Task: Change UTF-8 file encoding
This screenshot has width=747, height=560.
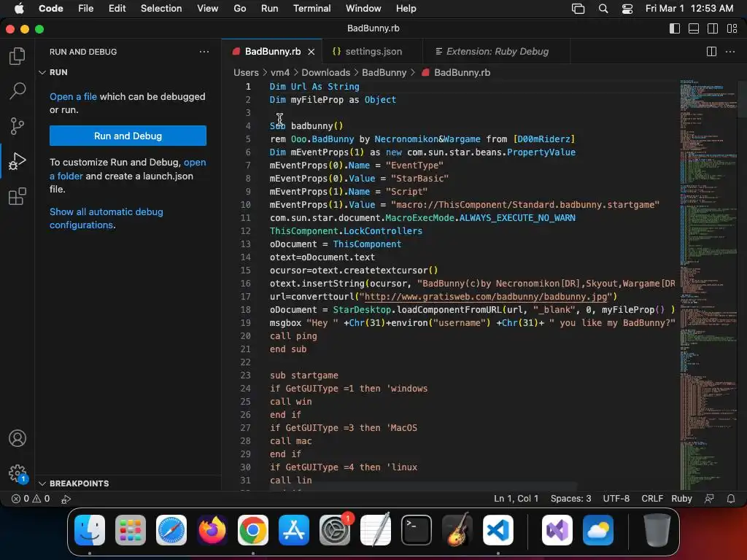Action: pyautogui.click(x=616, y=499)
